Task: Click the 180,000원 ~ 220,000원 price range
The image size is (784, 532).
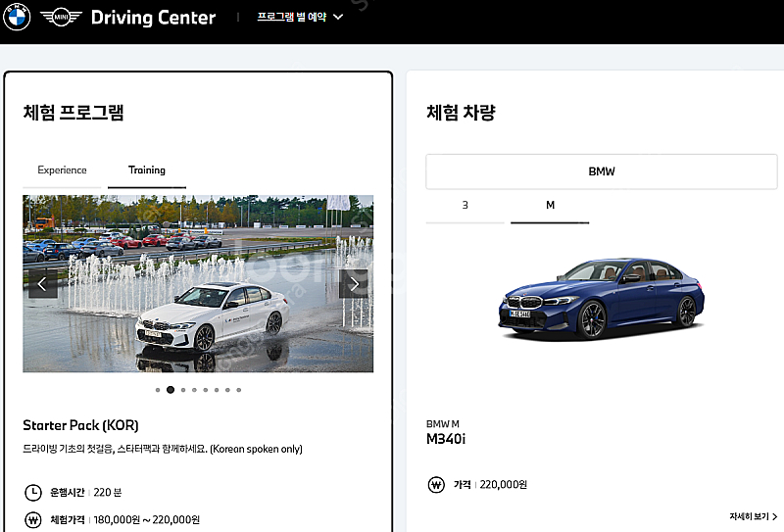Action: (x=146, y=520)
